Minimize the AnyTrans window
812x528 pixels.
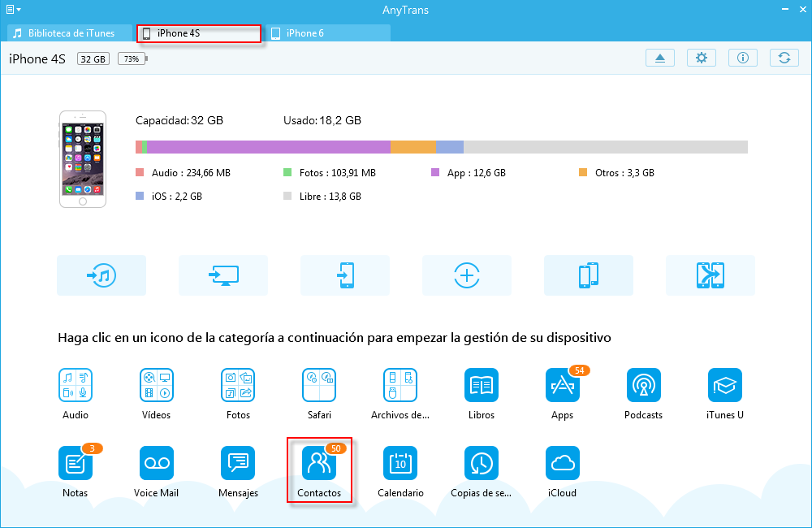pyautogui.click(x=785, y=9)
